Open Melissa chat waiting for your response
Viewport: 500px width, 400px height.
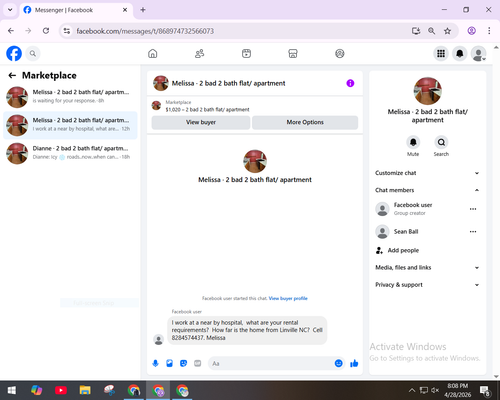(70, 97)
